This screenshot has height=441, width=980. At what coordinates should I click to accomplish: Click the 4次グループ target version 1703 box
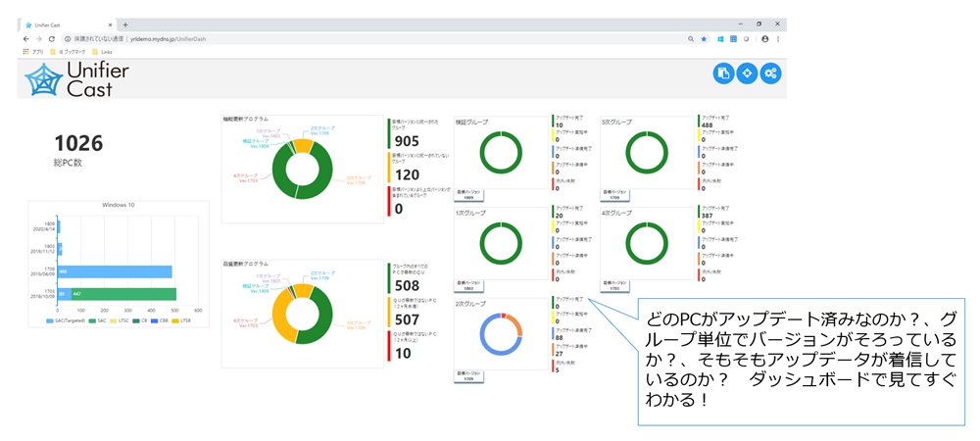(x=615, y=285)
